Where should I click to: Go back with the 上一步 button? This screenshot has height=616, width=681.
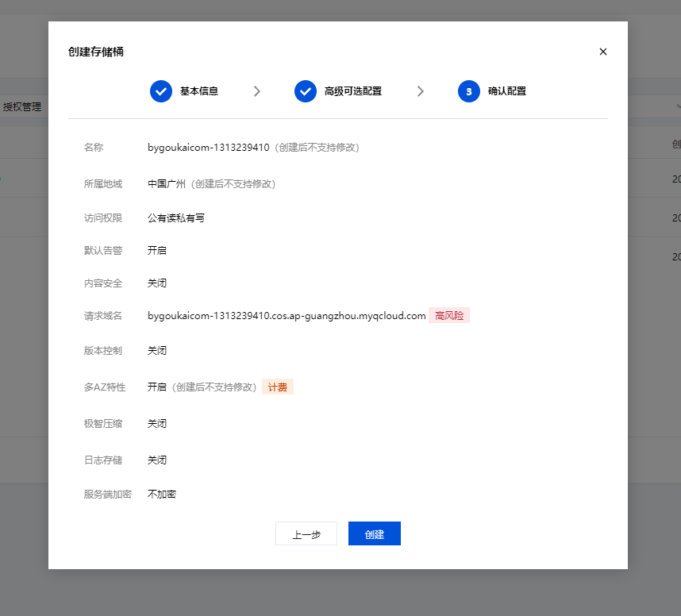click(306, 533)
